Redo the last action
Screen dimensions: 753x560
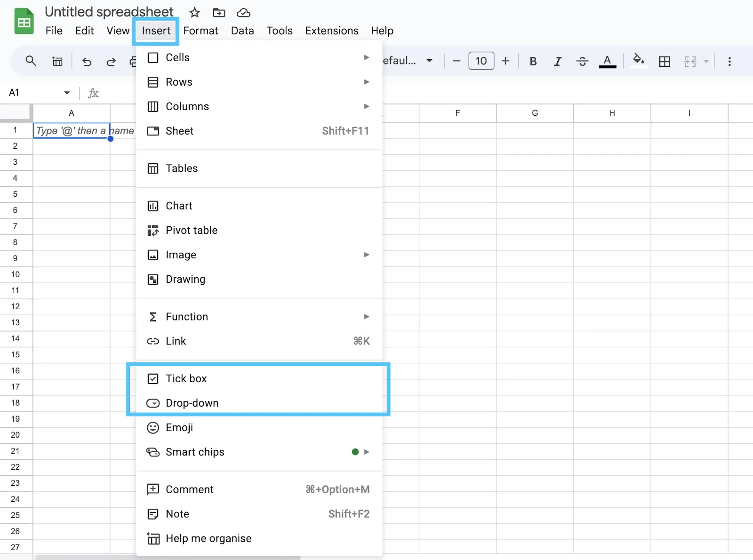pos(111,62)
